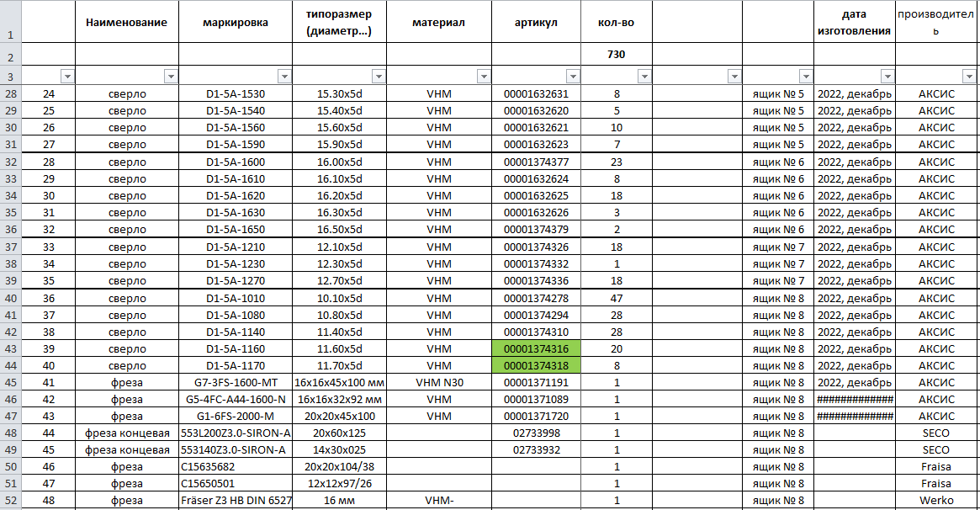Image resolution: width=980 pixels, height=510 pixels.
Task: Select the cell with Fräser Z3 HB DIN 6527
Action: (x=235, y=502)
